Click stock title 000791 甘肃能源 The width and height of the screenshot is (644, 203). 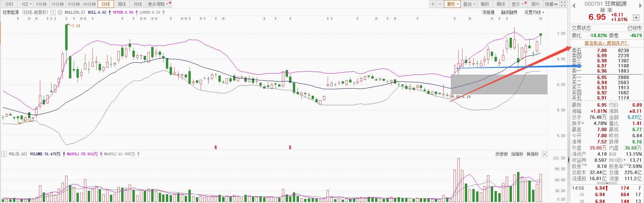coord(605,4)
